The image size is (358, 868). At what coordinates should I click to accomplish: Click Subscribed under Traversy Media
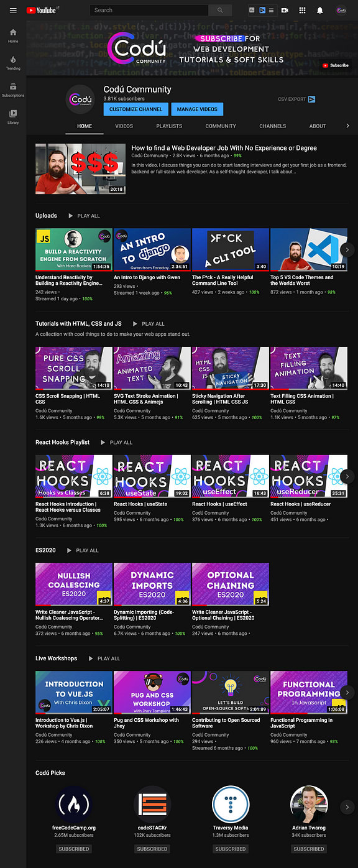[x=231, y=849]
